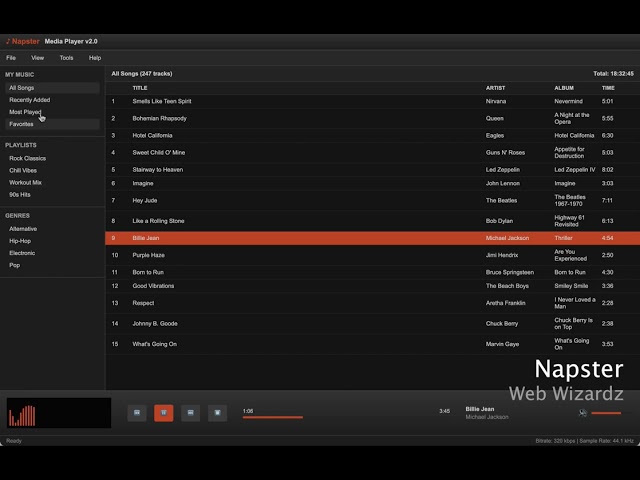The image size is (640, 480).
Task: Click the orange pause button
Action: coord(164,413)
